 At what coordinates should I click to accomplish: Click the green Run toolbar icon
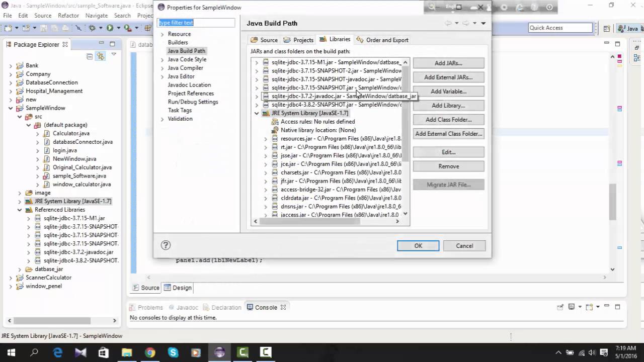pos(110,28)
